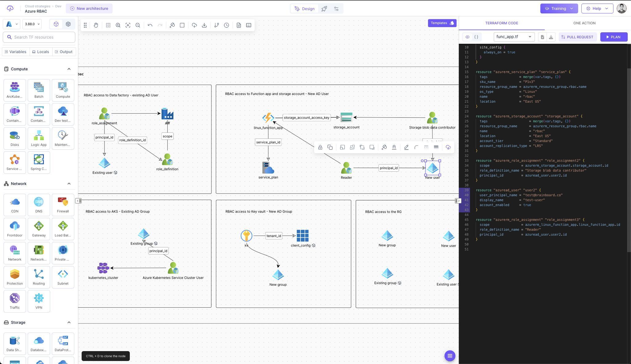Type in the Search TF resources field

tap(39, 37)
